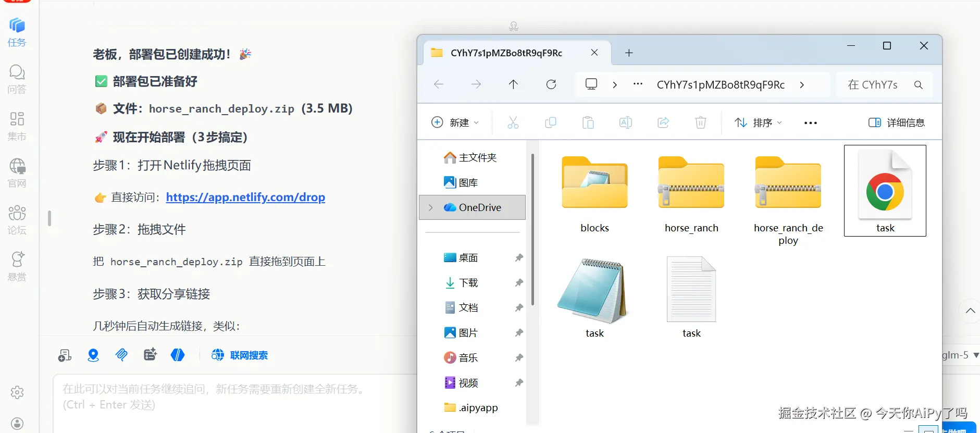980x433 pixels.
Task: Open settings gear in left sidebar
Action: [x=17, y=392]
